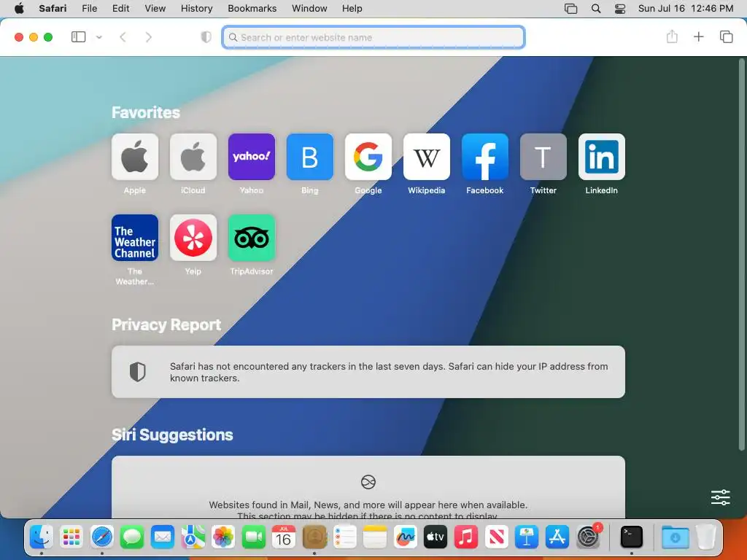This screenshot has width=747, height=560.
Task: Open the Apple favorite tile
Action: click(135, 157)
